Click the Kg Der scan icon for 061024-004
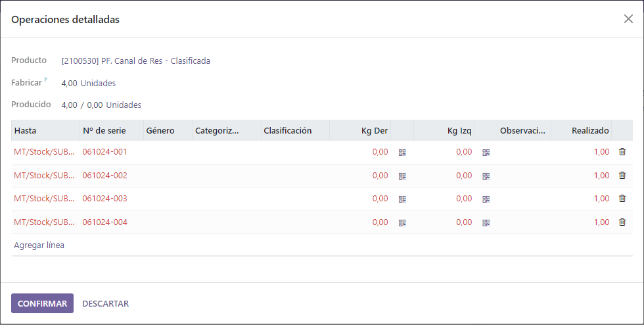The height and width of the screenshot is (325, 644). (402, 223)
